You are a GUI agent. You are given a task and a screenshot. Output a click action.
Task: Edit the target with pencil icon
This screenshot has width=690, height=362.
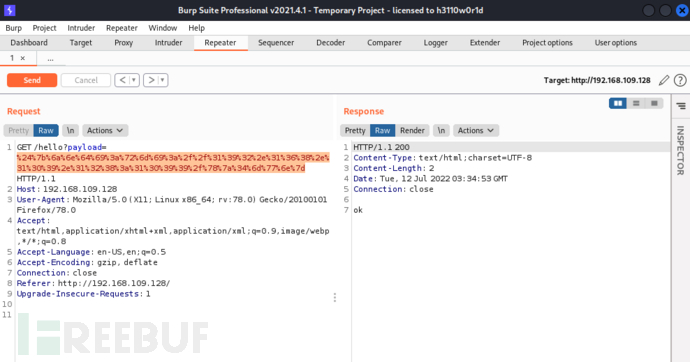pyautogui.click(x=664, y=80)
